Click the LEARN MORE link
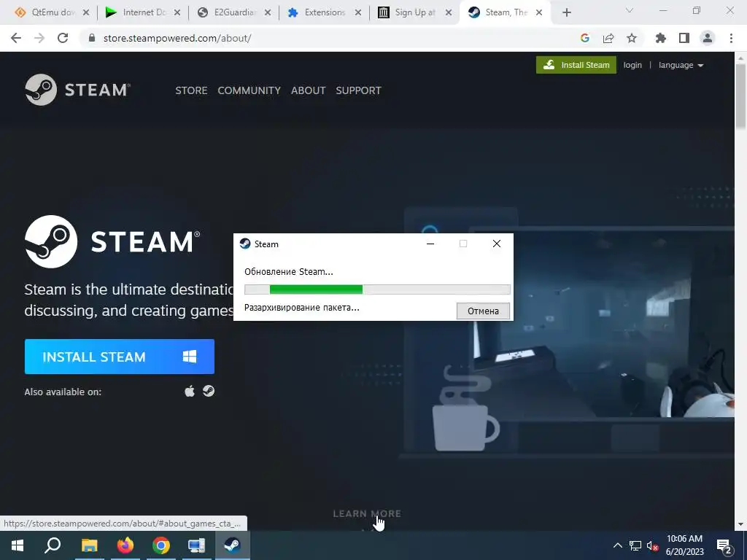Screen dimensions: 747x560 367,514
